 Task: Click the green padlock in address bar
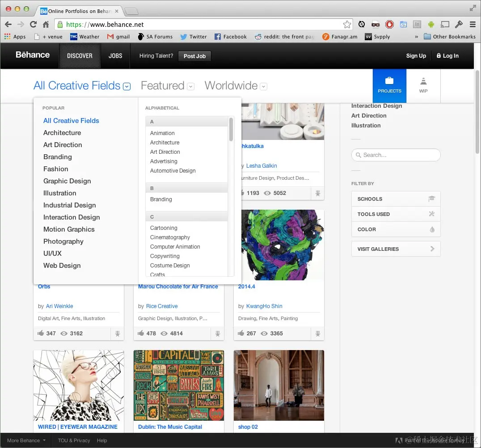point(60,24)
